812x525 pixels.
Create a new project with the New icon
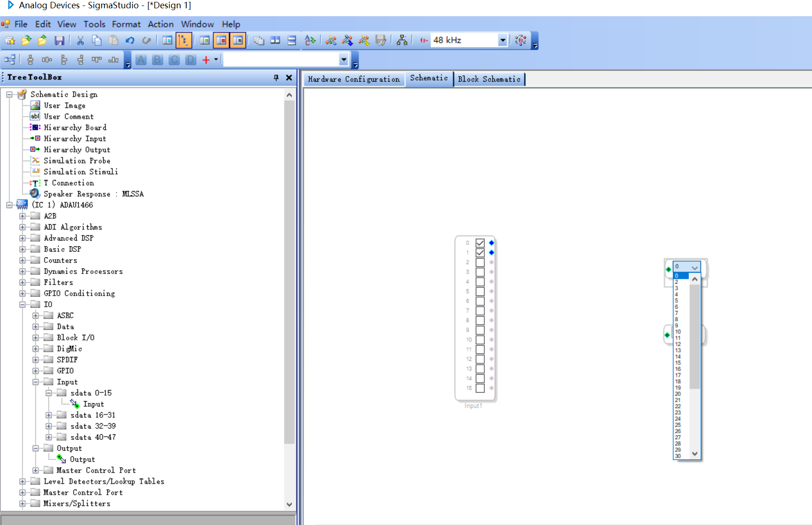(x=10, y=41)
